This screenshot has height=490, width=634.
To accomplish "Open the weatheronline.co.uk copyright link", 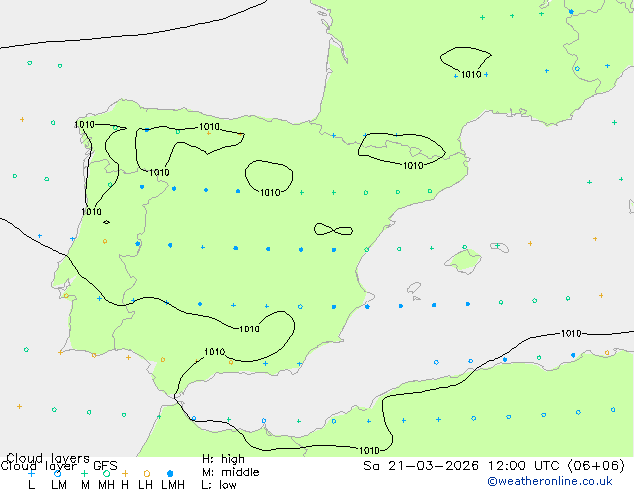I will [550, 481].
